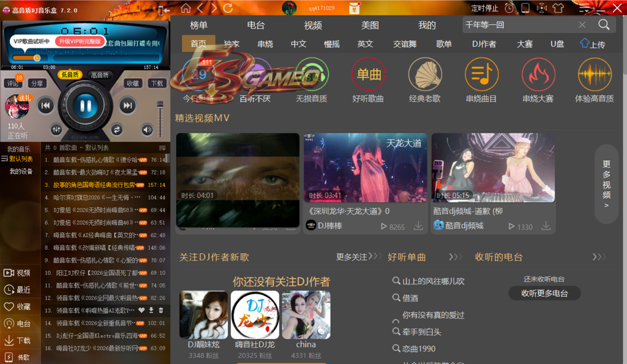Viewport: 627px width, 364px height.
Task: Play the 天龙大道 video thumbnail
Action: 365,168
